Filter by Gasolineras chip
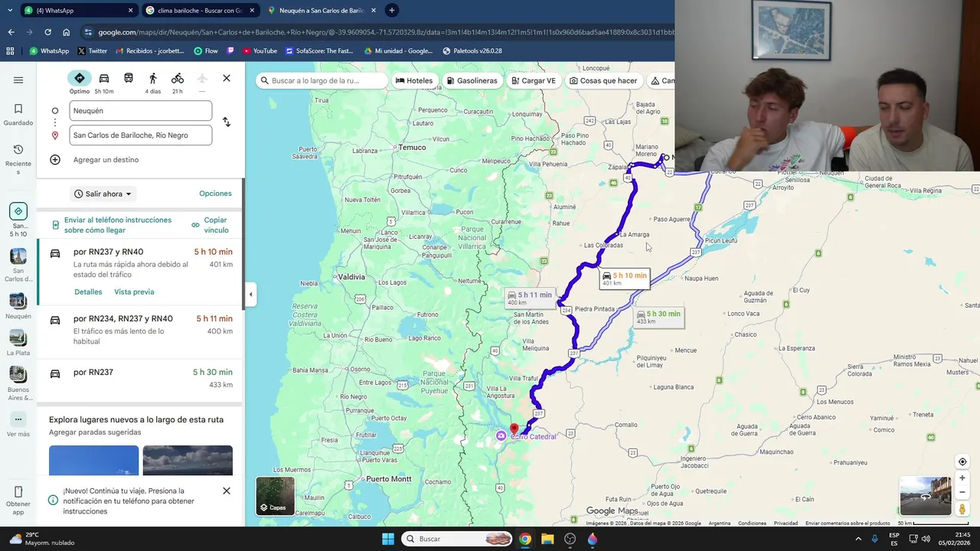 point(471,80)
